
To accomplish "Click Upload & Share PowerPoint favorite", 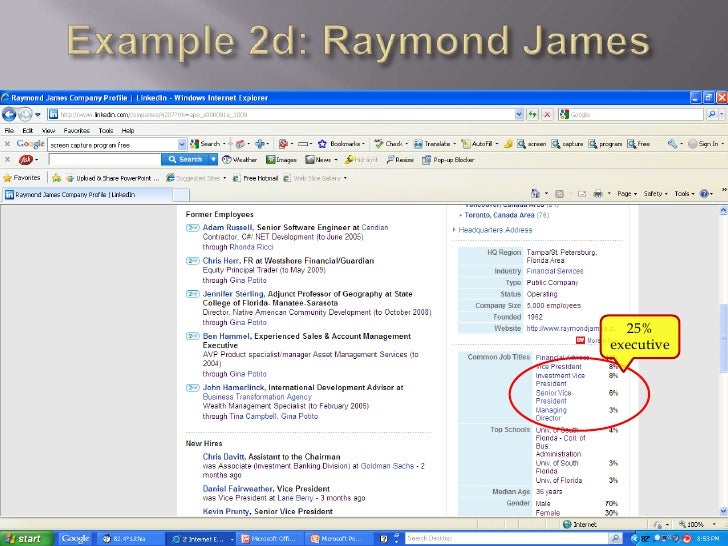I will pos(113,178).
